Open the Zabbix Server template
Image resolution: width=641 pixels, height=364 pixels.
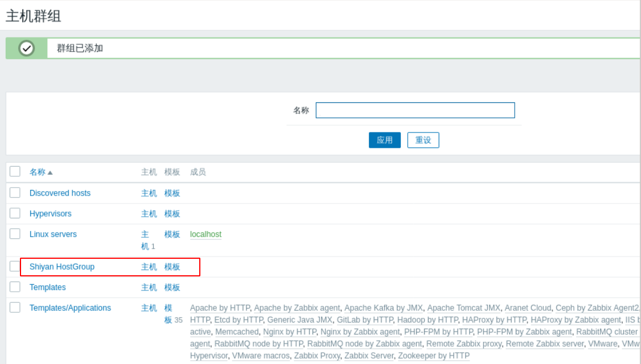coord(369,355)
